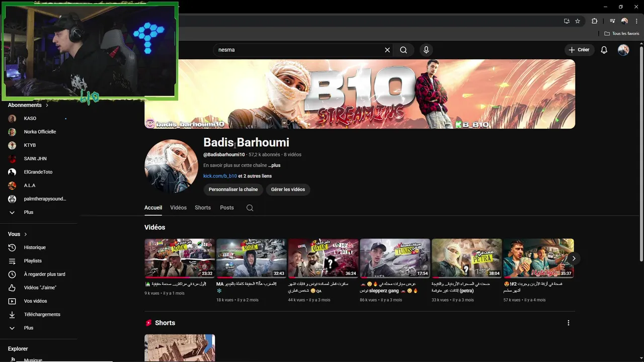This screenshot has width=644, height=362.
Task: Open the 35:37 Jordan video thumbnail
Action: pos(538,258)
